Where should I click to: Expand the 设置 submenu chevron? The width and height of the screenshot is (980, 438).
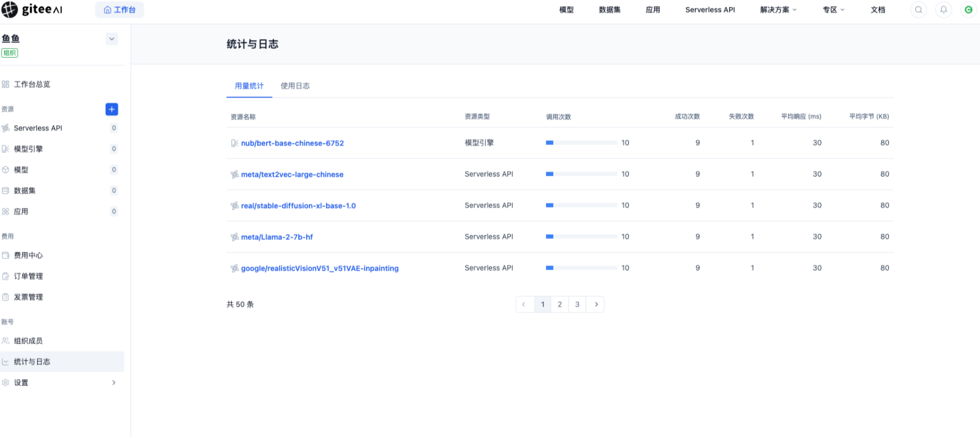(113, 382)
